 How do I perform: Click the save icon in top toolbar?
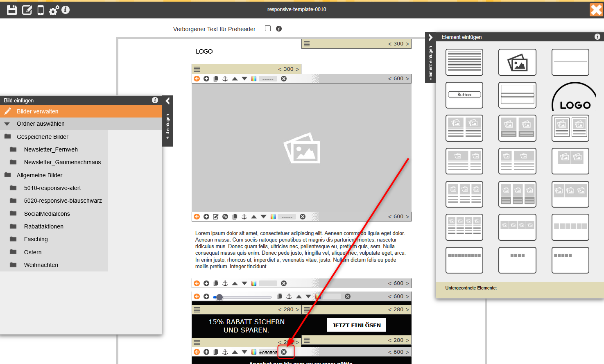12,10
